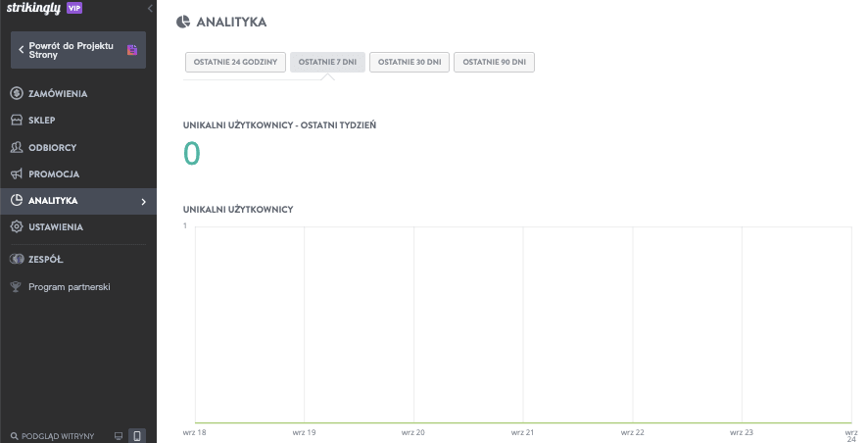Viewport: 868px width, 443px height.
Task: Click the purple page icon in the Powrót button
Action: click(x=131, y=50)
